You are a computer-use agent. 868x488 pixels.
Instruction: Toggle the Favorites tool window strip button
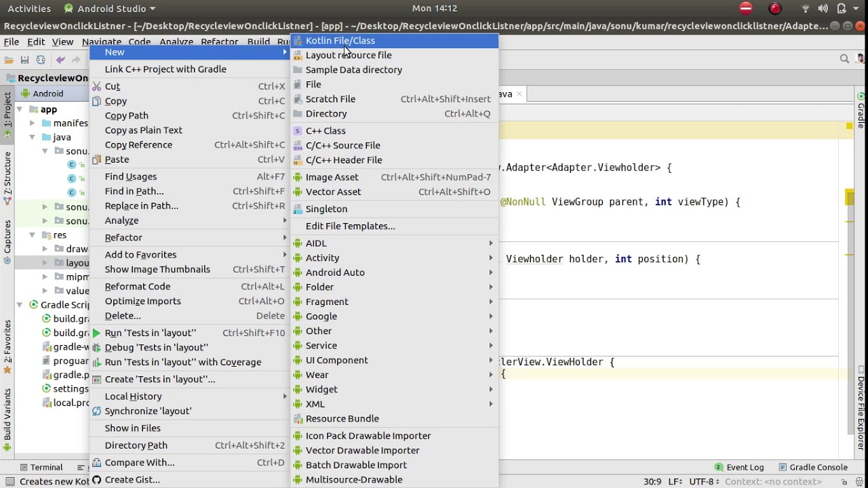(7, 342)
